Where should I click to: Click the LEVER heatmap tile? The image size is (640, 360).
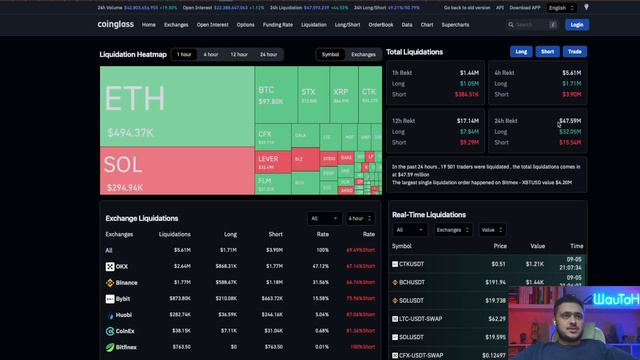click(273, 162)
